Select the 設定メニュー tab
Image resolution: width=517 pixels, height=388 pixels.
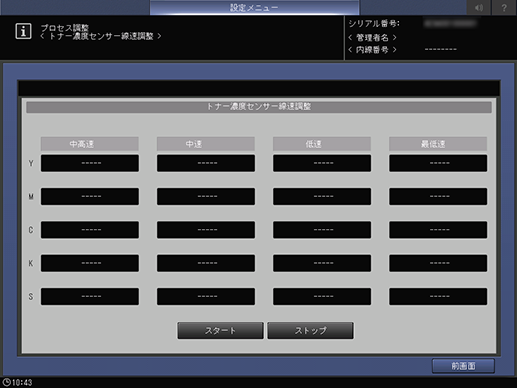(x=254, y=7)
